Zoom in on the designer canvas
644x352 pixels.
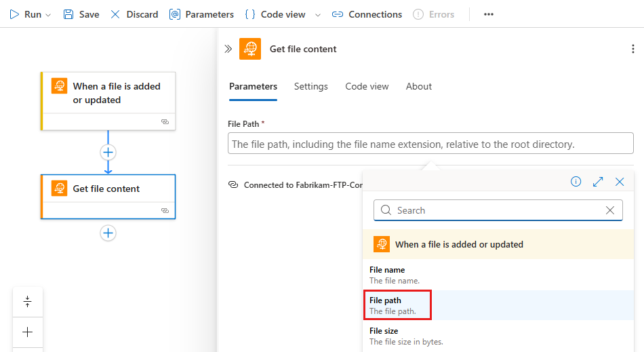28,332
